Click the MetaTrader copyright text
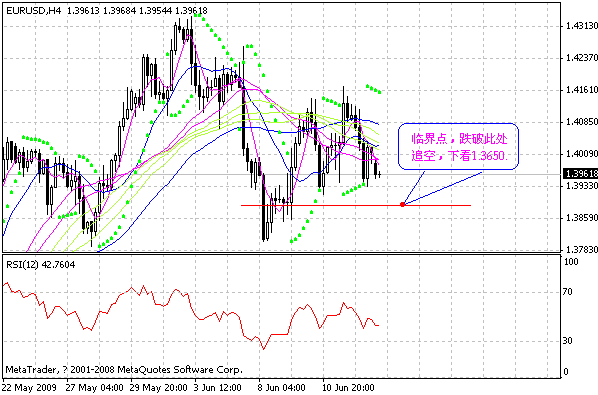Image resolution: width=598 pixels, height=395 pixels. [124, 370]
